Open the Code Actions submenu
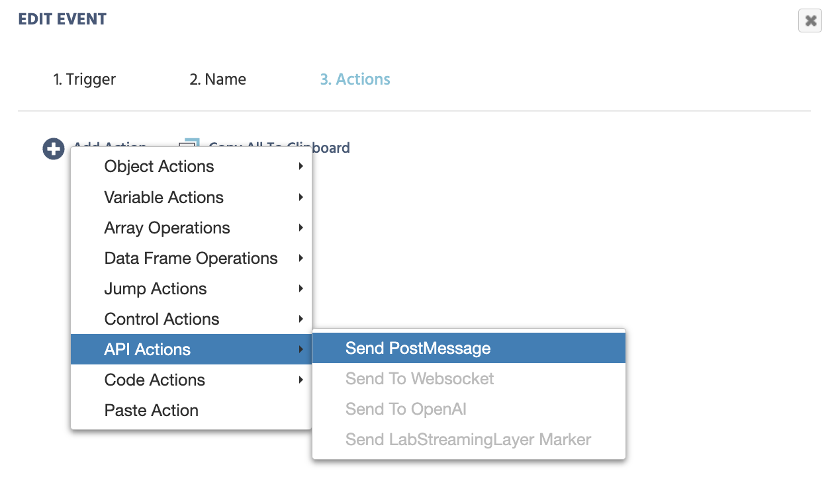830x504 pixels. 191,380
